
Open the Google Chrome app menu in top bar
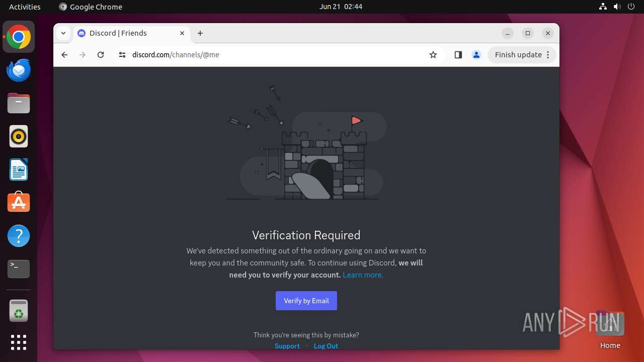pyautogui.click(x=91, y=7)
